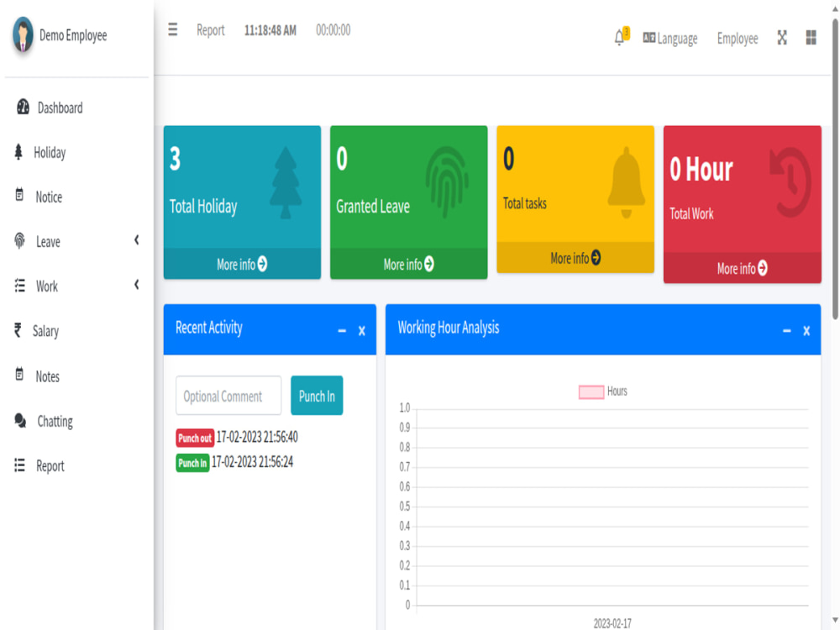Click the scrollbar down arrow
Screen dimensions: 840x630
[835, 621]
